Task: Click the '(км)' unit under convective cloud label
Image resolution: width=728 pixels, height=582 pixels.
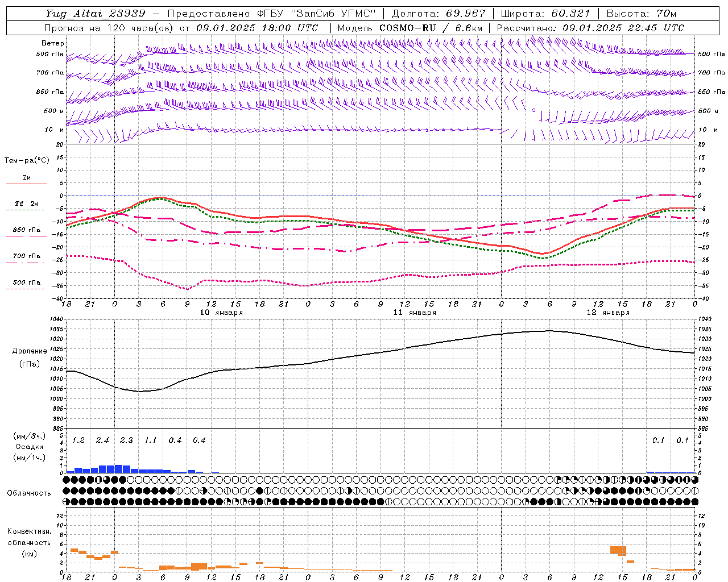Action: point(29,554)
